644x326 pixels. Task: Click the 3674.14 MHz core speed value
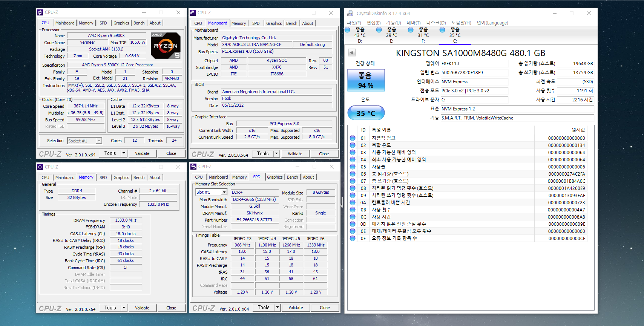(86, 106)
